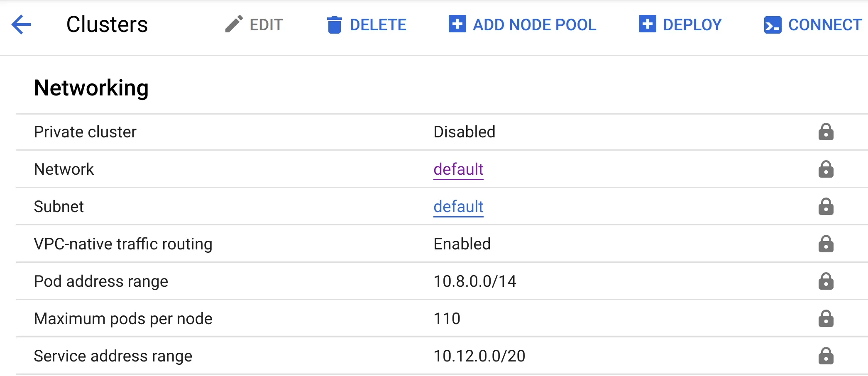Click the Pod address range lock icon
Screen dimensions: 868x376
pos(826,281)
